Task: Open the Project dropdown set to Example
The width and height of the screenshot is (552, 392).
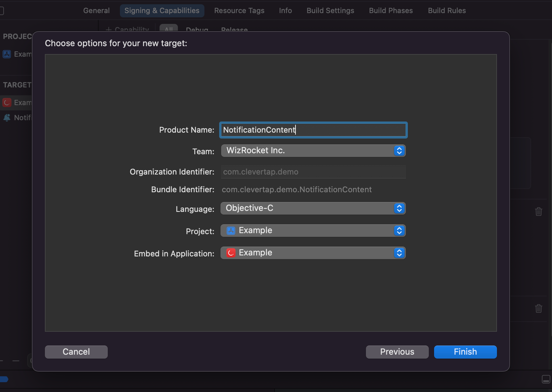Action: click(313, 231)
